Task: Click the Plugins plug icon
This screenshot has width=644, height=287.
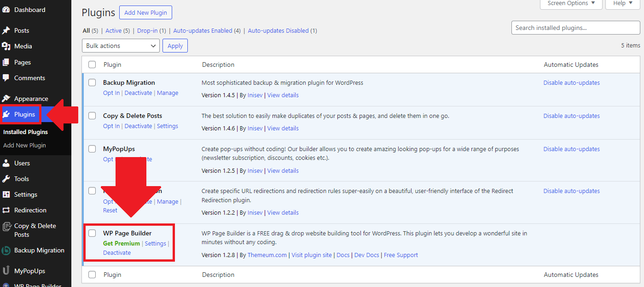Action: [x=6, y=114]
